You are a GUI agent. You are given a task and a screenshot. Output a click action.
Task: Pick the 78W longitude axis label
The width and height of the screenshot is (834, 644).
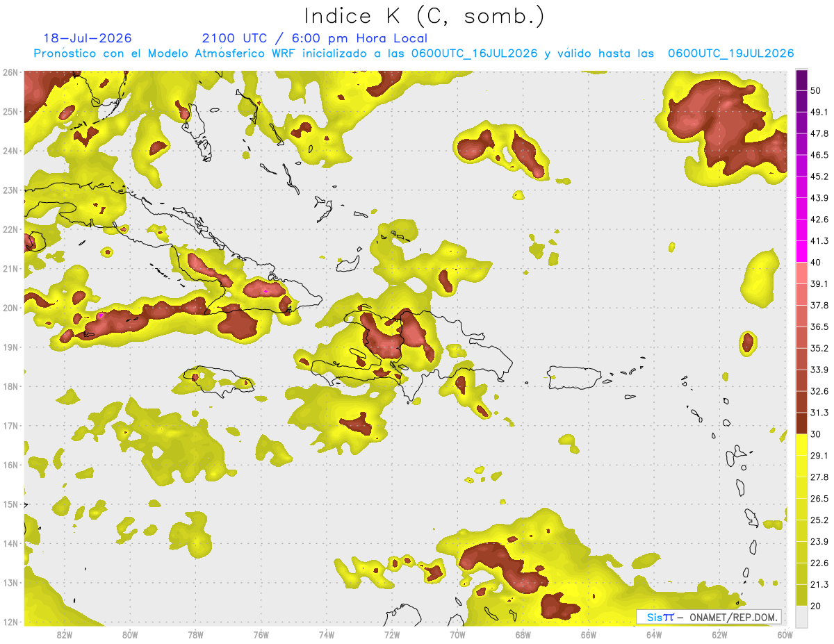[x=195, y=634]
